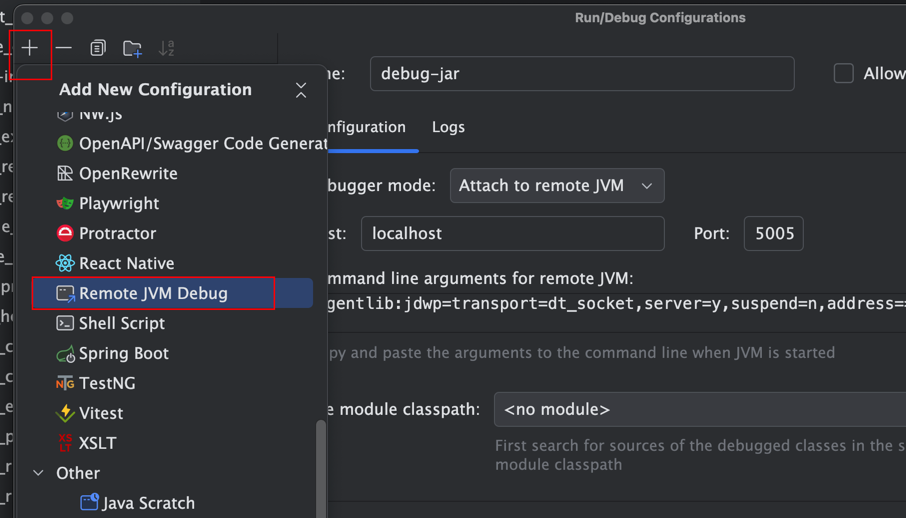Click the React Native atom icon
The height and width of the screenshot is (518, 906).
click(x=65, y=263)
